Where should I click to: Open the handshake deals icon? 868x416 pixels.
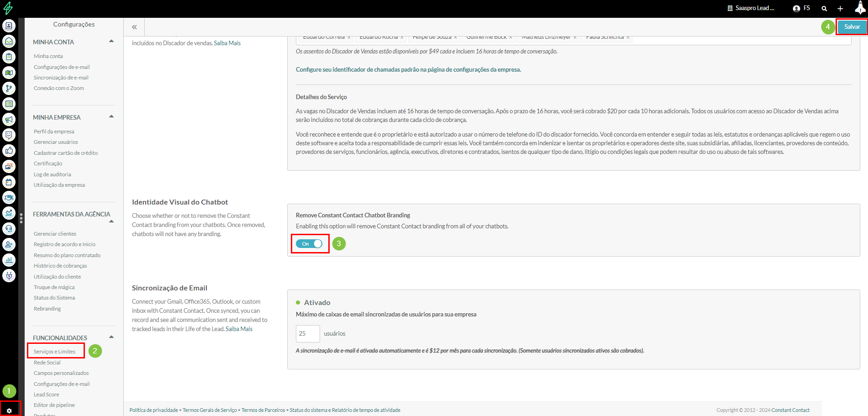coord(9,197)
